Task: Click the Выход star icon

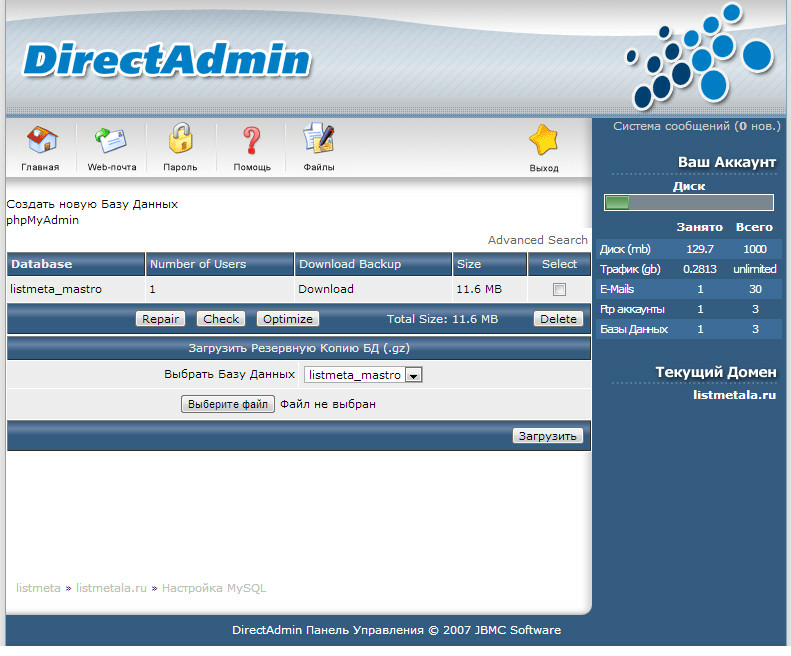Action: coord(544,140)
